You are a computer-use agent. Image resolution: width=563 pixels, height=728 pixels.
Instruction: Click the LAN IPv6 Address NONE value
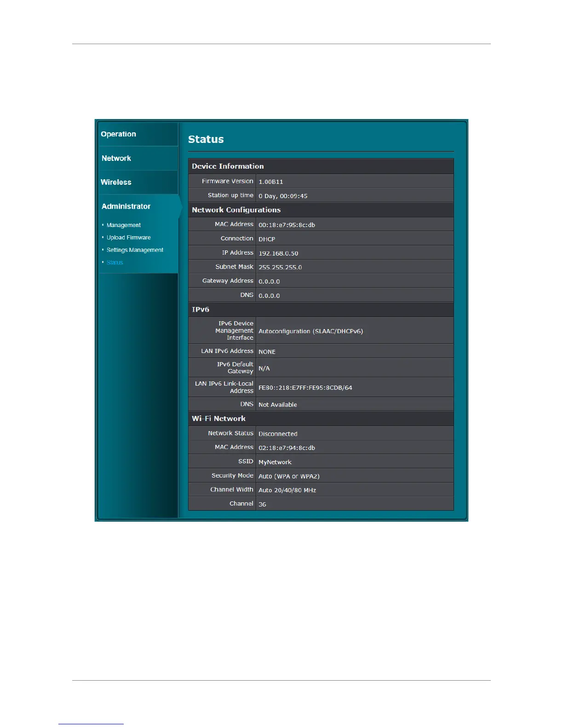point(267,352)
